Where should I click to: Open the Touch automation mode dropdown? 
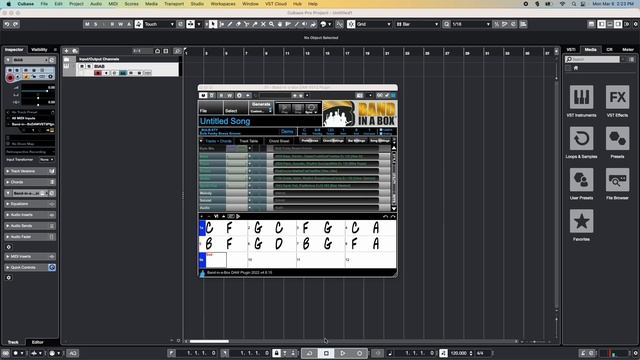tap(159, 24)
